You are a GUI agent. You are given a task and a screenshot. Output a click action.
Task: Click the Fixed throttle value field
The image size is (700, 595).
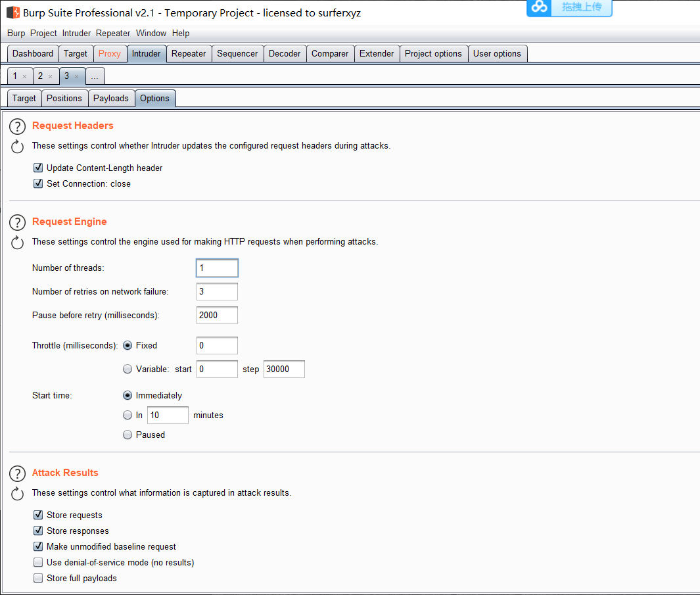tap(217, 345)
